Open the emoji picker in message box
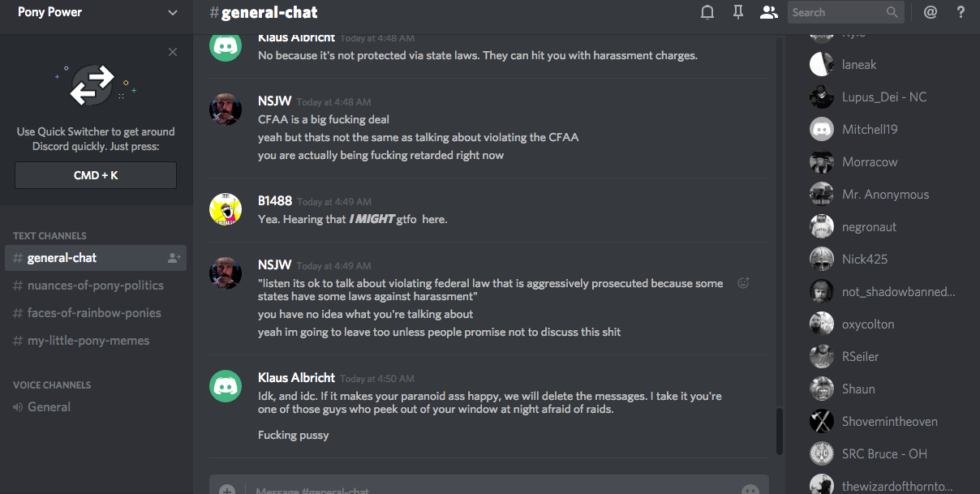This screenshot has width=980, height=494. 750,489
